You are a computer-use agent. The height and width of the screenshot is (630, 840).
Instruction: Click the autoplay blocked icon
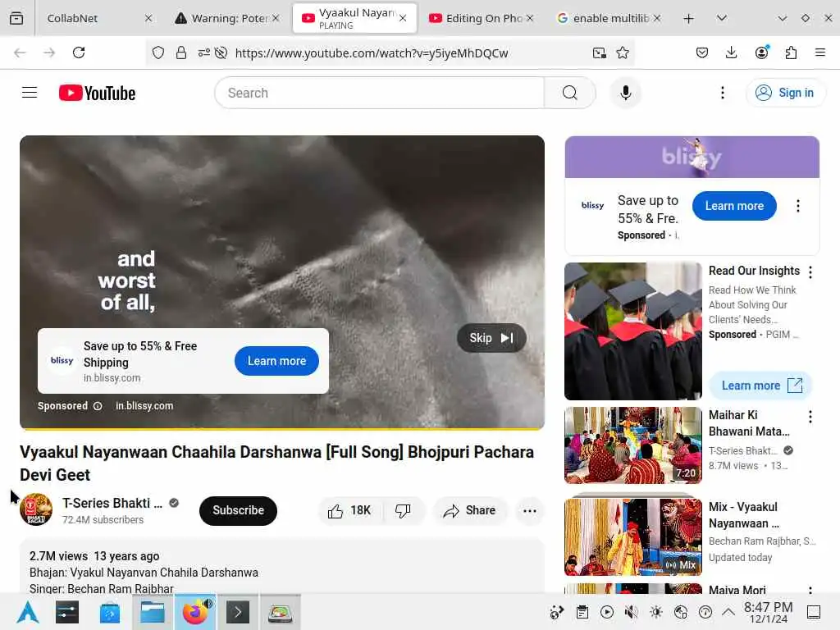(x=221, y=52)
